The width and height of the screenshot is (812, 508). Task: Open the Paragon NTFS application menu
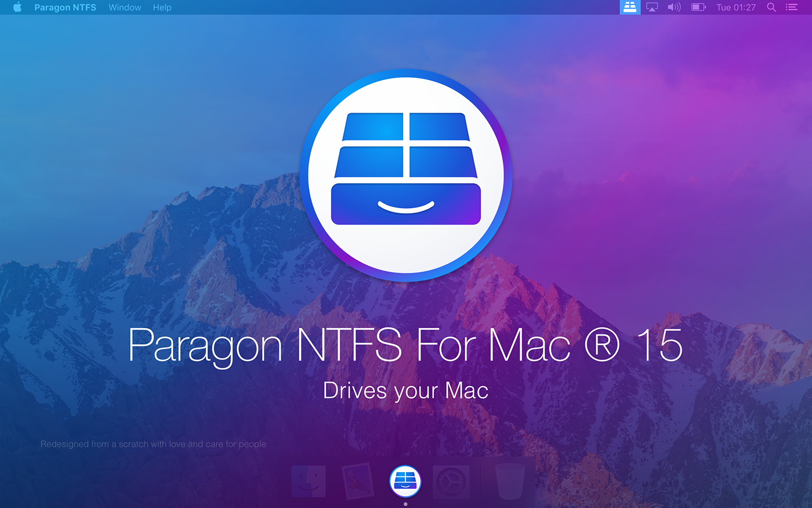coord(65,8)
